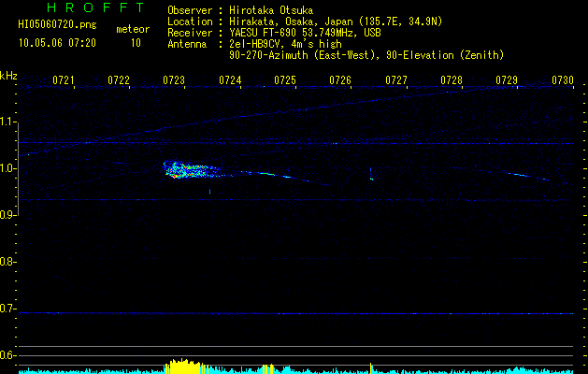Click the short vertical echo spike near 0726.5
This screenshot has width=588, height=374.
[x=371, y=174]
